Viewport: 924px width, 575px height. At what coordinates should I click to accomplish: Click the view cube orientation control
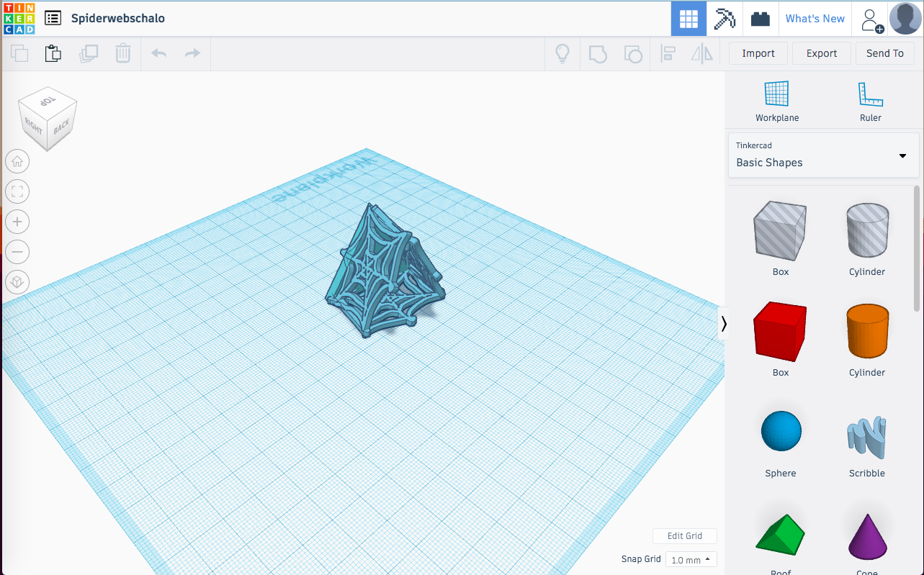coord(47,119)
